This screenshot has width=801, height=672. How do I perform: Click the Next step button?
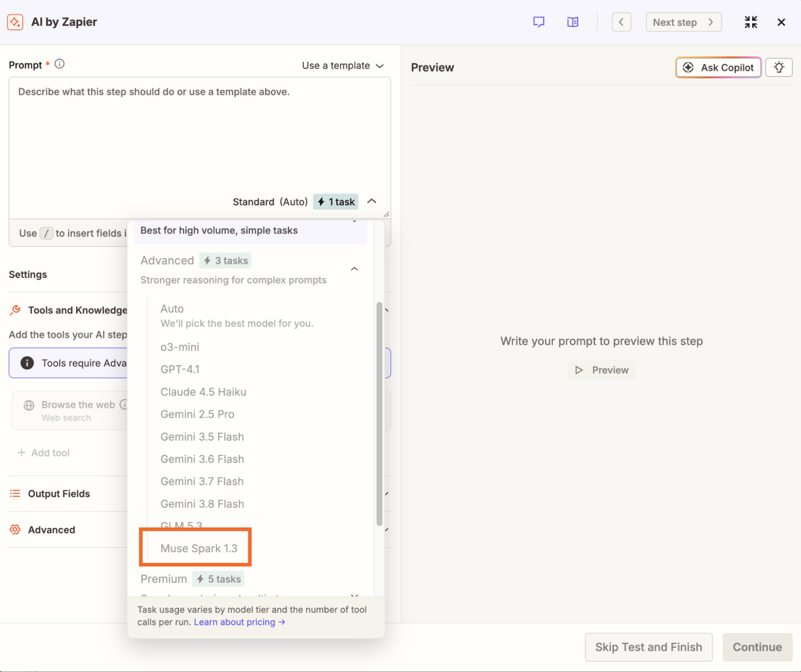point(683,22)
